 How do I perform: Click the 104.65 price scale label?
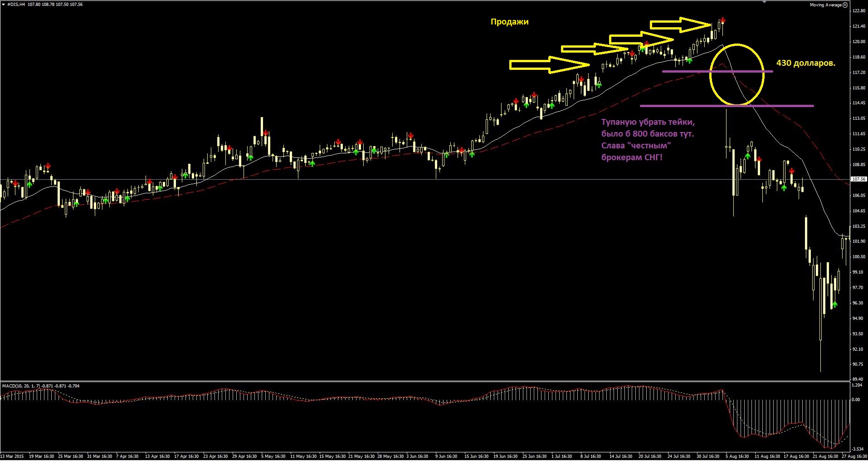click(x=859, y=211)
